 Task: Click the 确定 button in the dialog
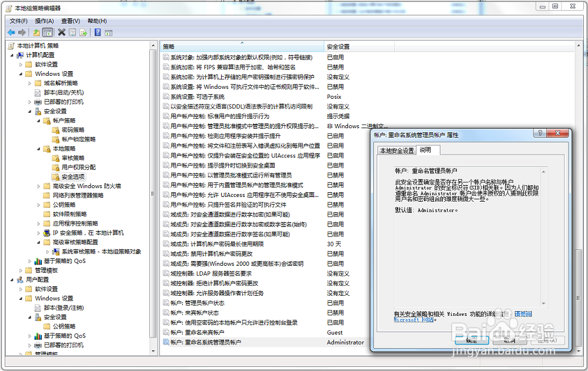coord(472,339)
